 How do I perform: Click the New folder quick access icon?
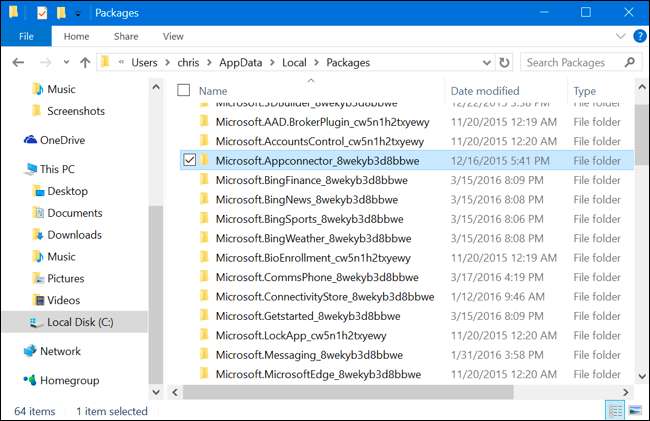point(61,13)
